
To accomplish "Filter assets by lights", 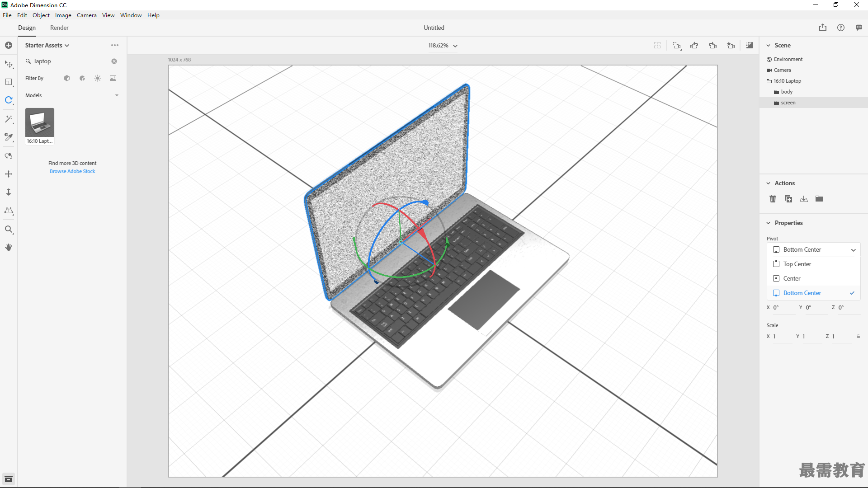I will (98, 78).
